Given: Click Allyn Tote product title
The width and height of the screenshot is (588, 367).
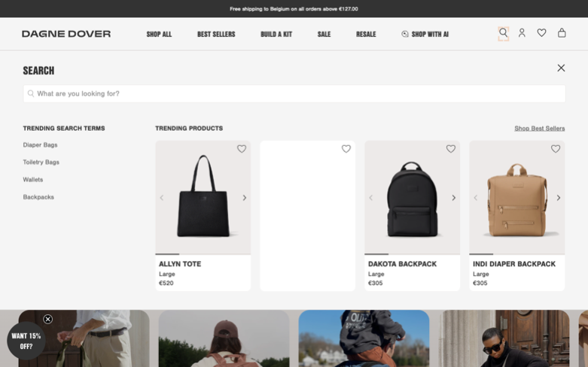Looking at the screenshot, I should tap(180, 264).
